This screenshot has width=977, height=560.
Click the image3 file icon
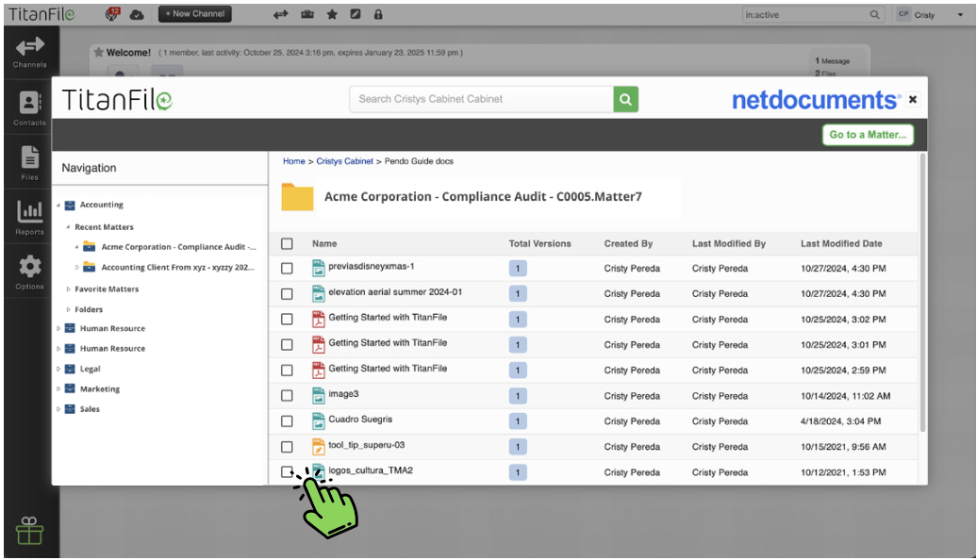(x=319, y=396)
